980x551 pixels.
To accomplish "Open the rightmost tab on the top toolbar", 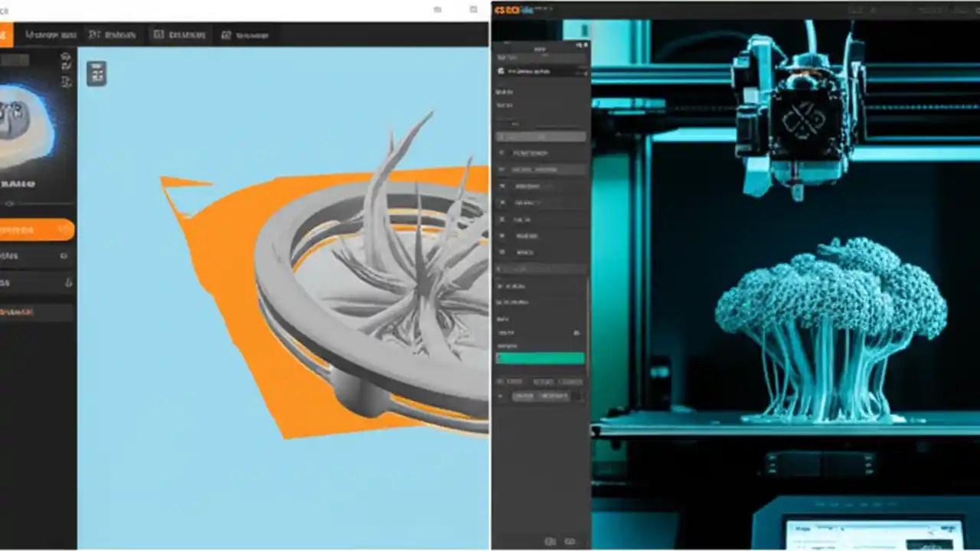I will (x=245, y=35).
